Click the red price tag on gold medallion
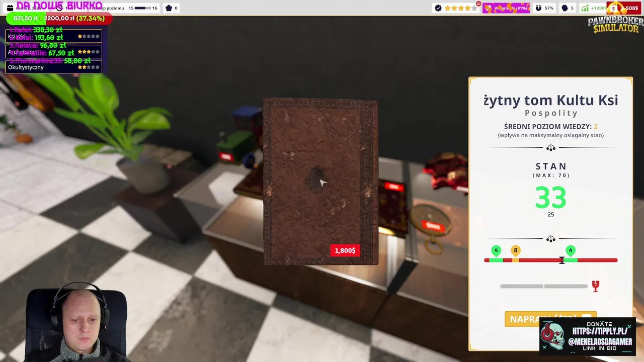The image size is (644, 362). click(x=433, y=226)
